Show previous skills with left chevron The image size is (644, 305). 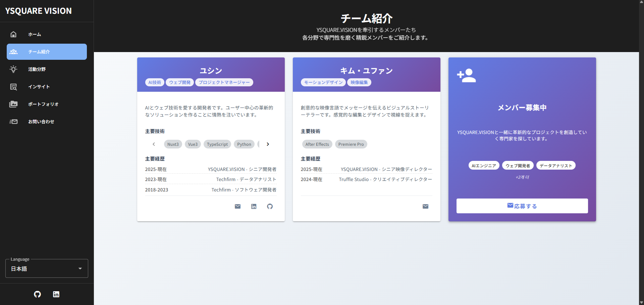point(154,144)
